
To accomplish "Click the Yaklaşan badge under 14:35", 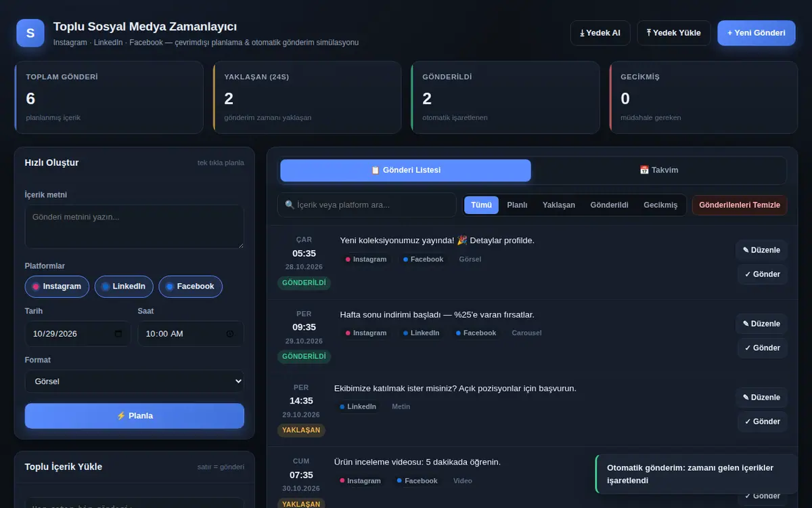I will [x=301, y=430].
